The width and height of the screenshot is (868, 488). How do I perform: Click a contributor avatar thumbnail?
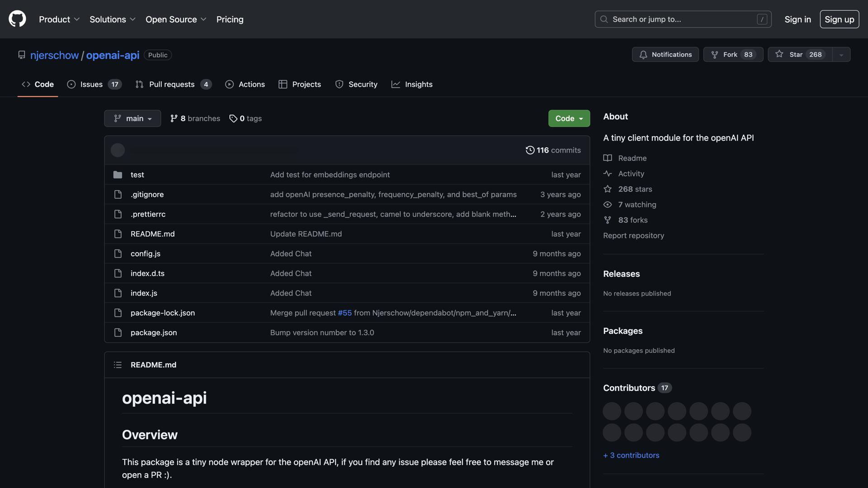point(611,411)
